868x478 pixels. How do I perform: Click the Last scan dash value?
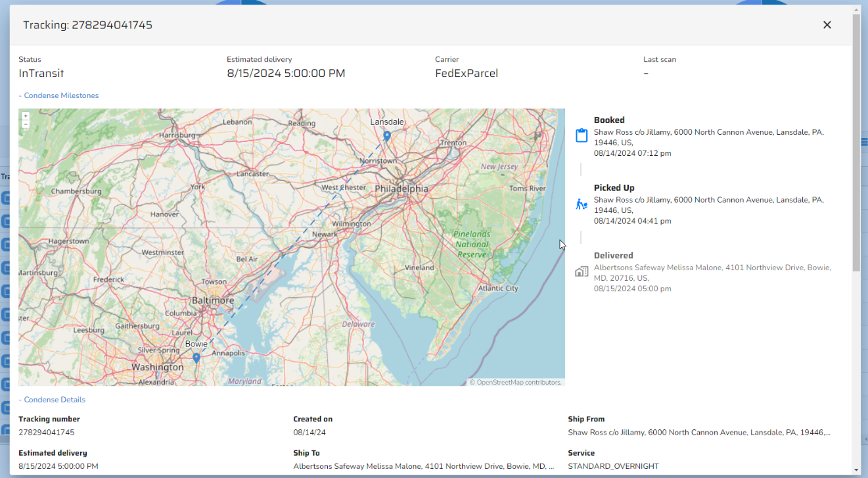646,73
